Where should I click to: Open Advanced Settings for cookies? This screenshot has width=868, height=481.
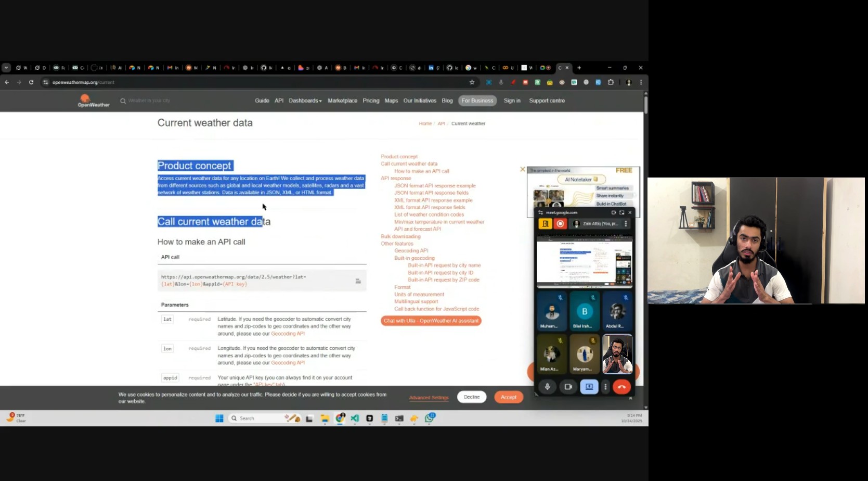click(x=429, y=398)
